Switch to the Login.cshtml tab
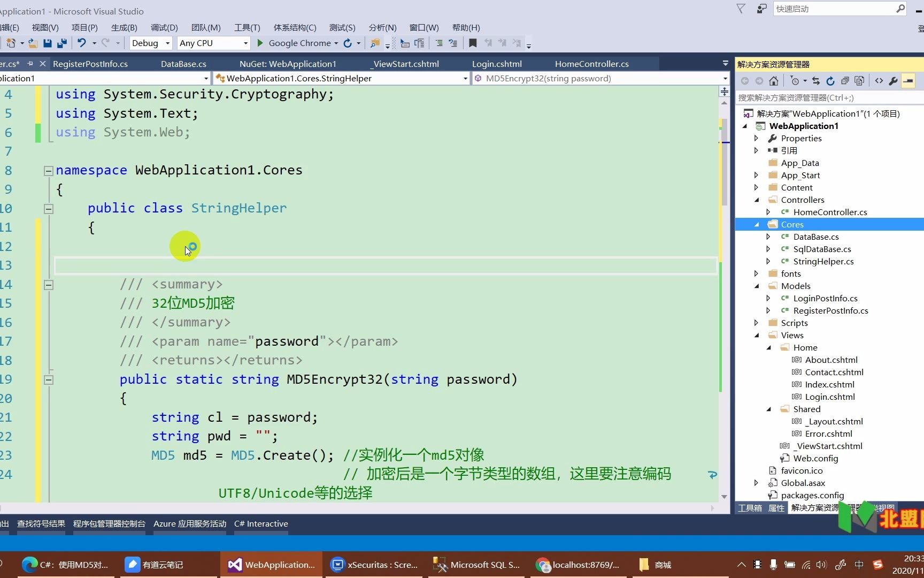 pyautogui.click(x=497, y=64)
